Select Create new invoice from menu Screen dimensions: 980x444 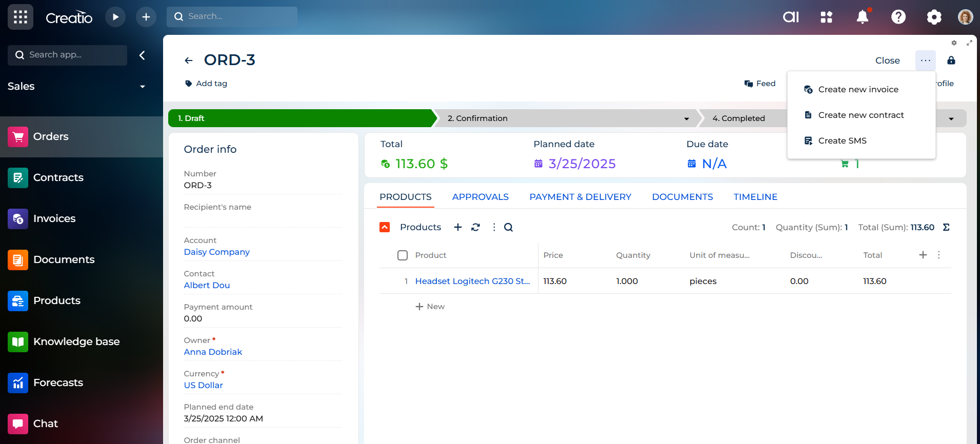(x=862, y=89)
